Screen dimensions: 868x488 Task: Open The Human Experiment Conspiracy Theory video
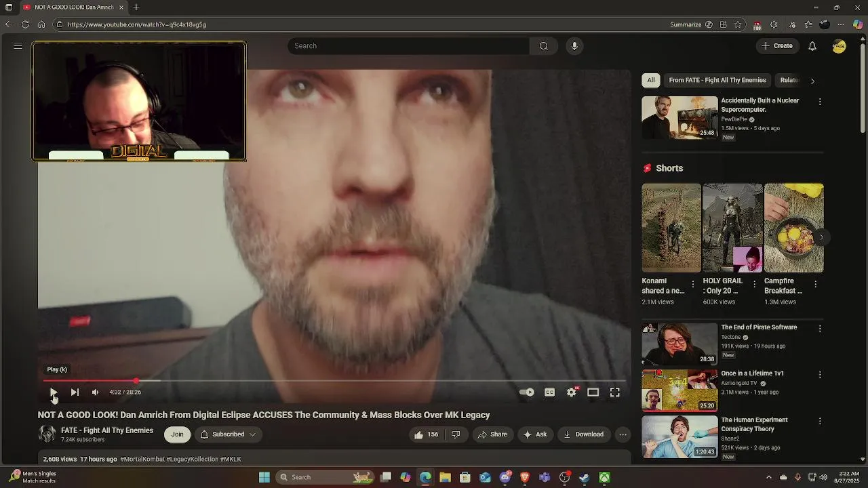tap(679, 437)
